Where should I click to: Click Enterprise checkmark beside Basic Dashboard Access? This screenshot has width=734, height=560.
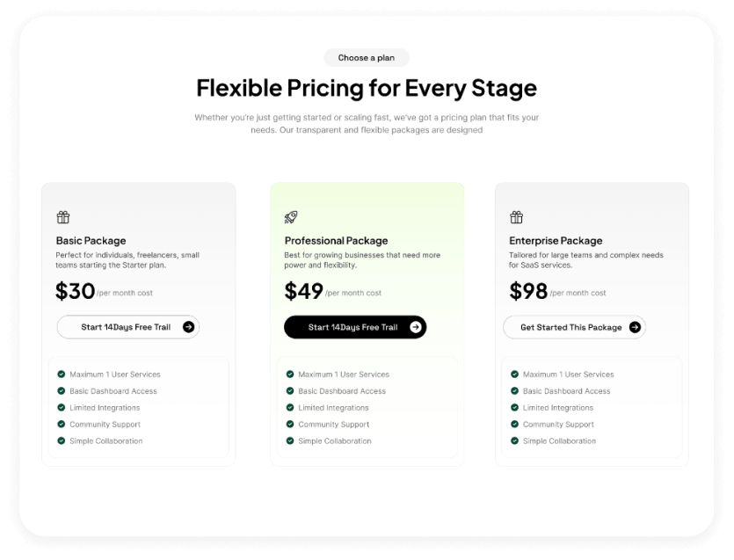[x=515, y=390]
